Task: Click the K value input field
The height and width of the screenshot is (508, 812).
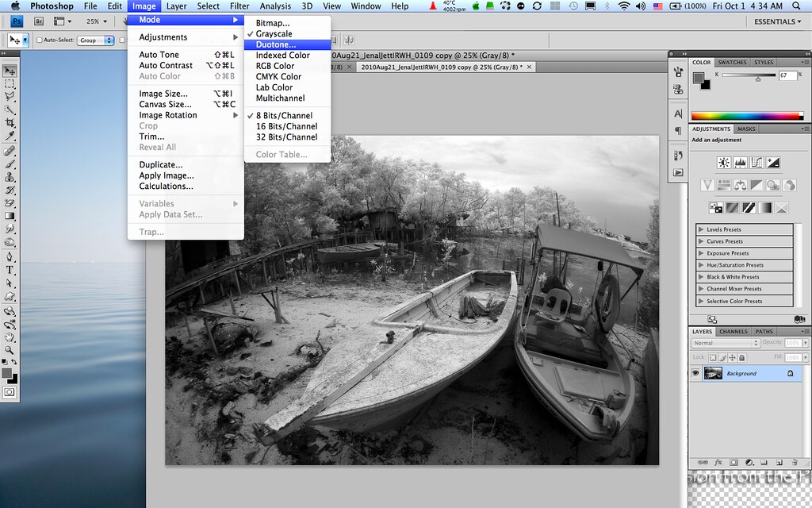Action: [787, 75]
